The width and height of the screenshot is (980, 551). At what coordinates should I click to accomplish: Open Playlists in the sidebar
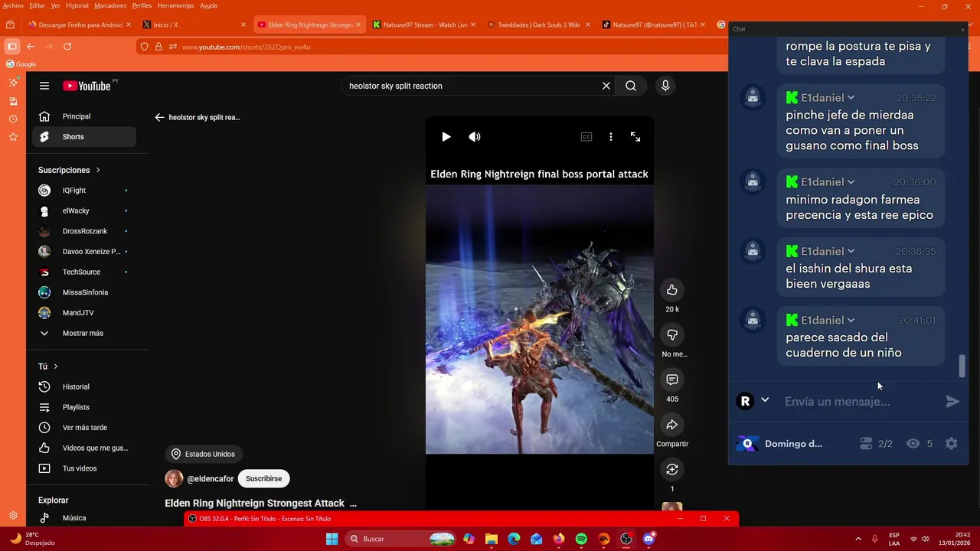click(84, 407)
